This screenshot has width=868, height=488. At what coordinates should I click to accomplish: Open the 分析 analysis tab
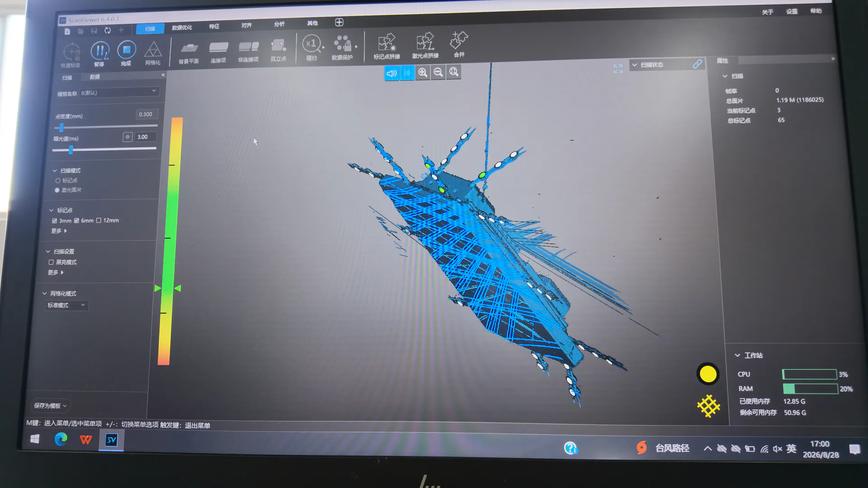[x=279, y=24]
